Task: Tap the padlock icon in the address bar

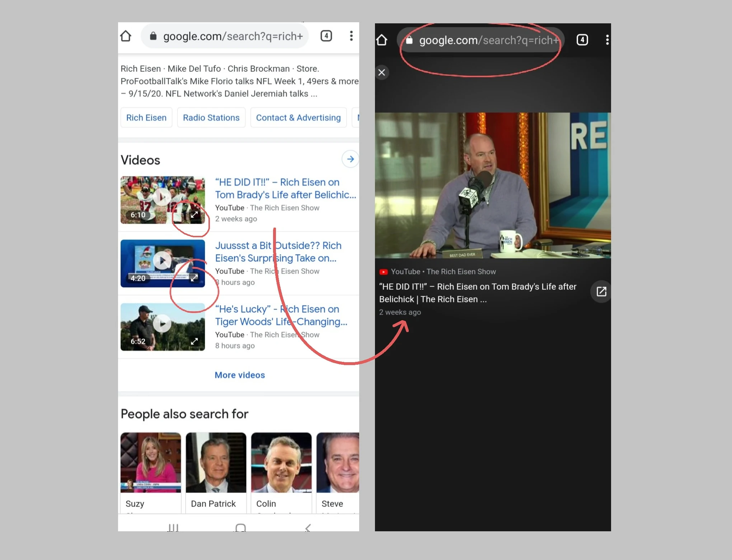Action: [153, 36]
